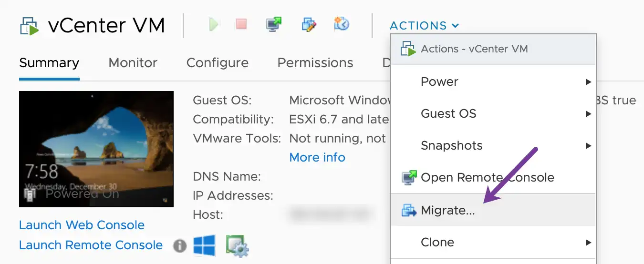Click the vCenter VM title text
644x264 pixels.
click(x=106, y=26)
